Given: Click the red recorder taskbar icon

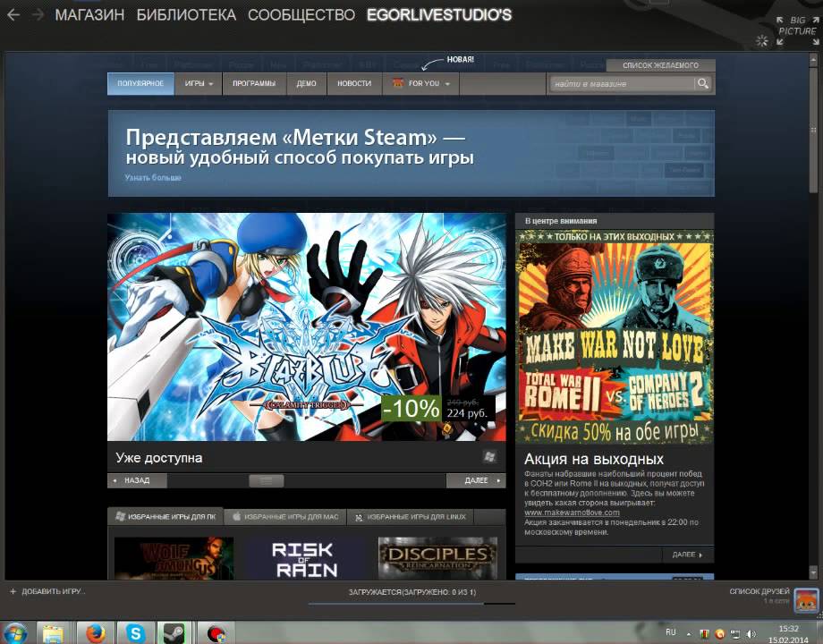Looking at the screenshot, I should (x=216, y=633).
